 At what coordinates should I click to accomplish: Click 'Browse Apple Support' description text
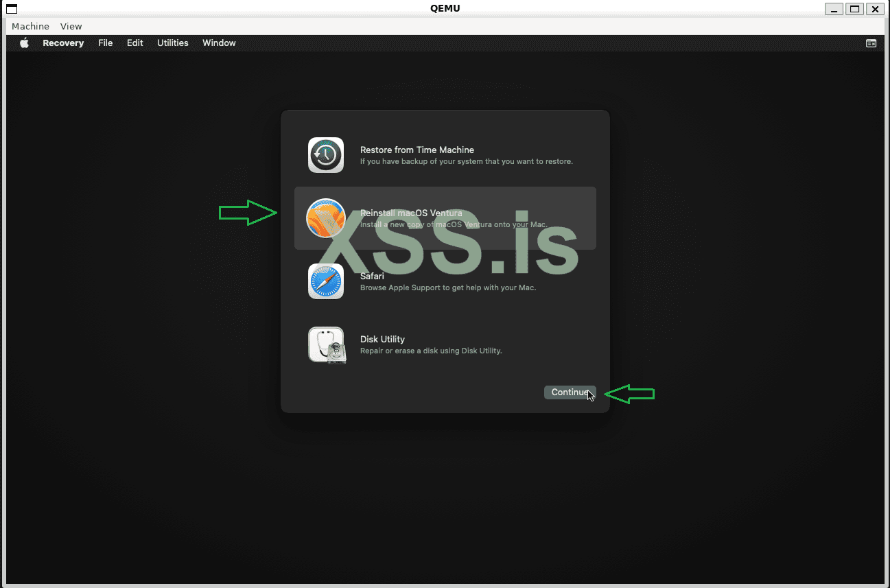pyautogui.click(x=448, y=287)
